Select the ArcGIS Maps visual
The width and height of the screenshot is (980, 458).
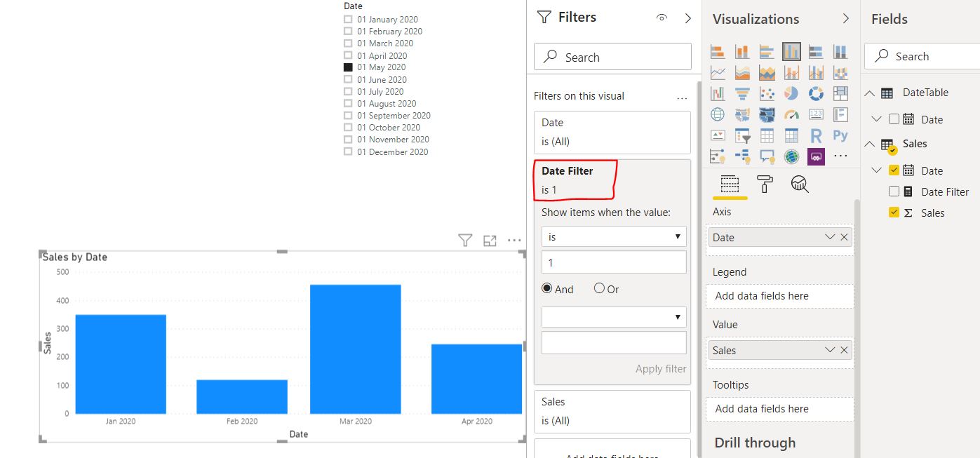(x=791, y=156)
